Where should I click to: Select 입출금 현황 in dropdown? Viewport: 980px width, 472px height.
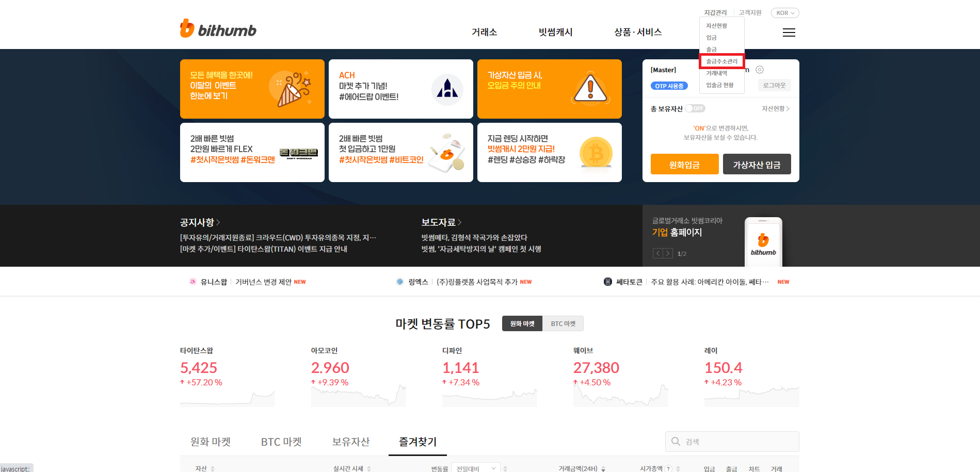pyautogui.click(x=720, y=85)
